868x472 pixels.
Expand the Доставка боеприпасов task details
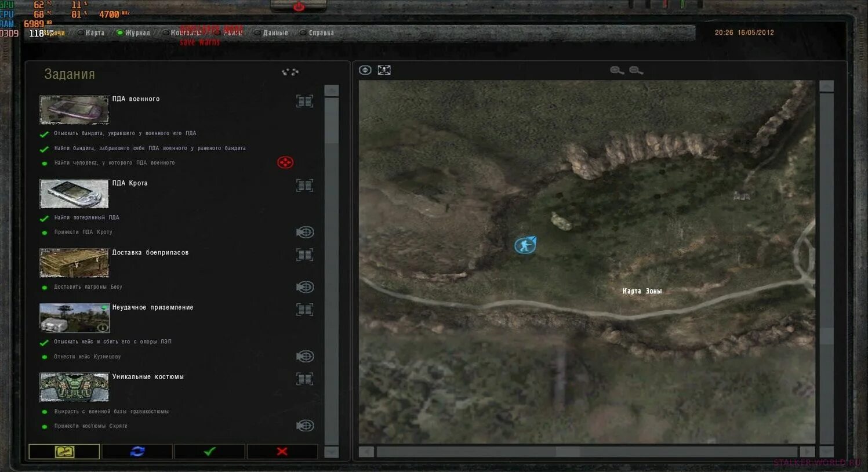304,255
